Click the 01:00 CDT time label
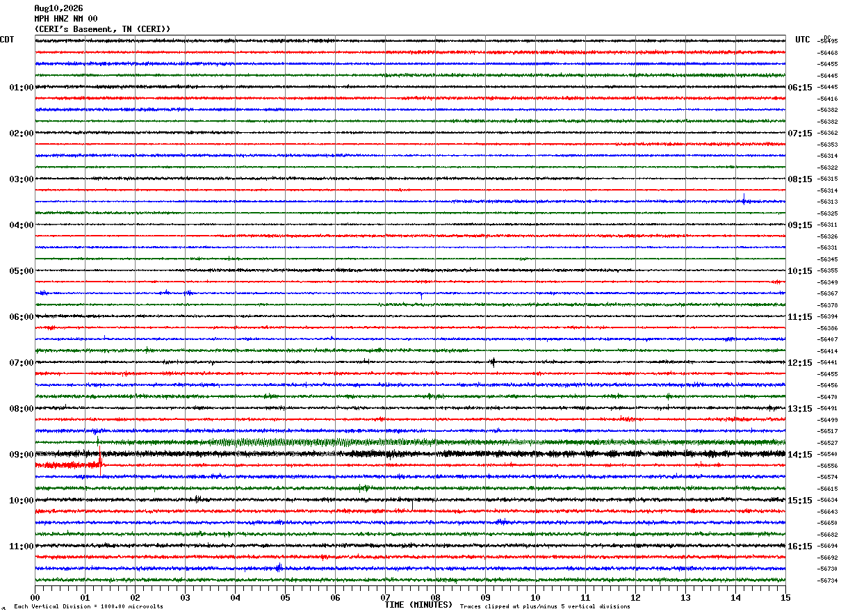Screen dimensions: 841x616 click(22, 88)
